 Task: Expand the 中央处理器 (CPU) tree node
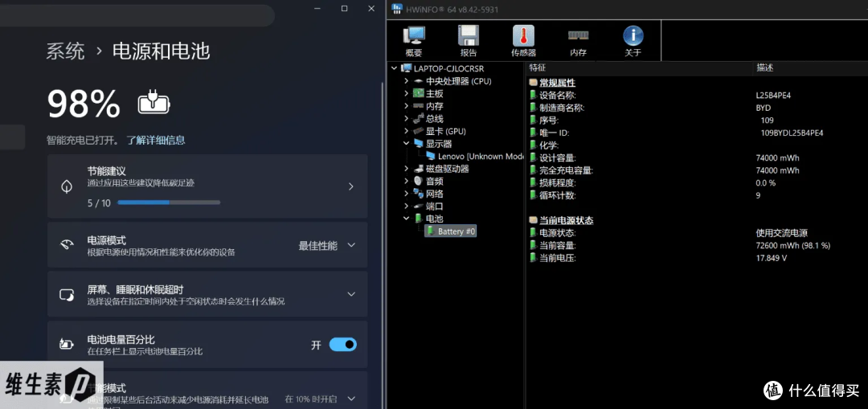[407, 81]
